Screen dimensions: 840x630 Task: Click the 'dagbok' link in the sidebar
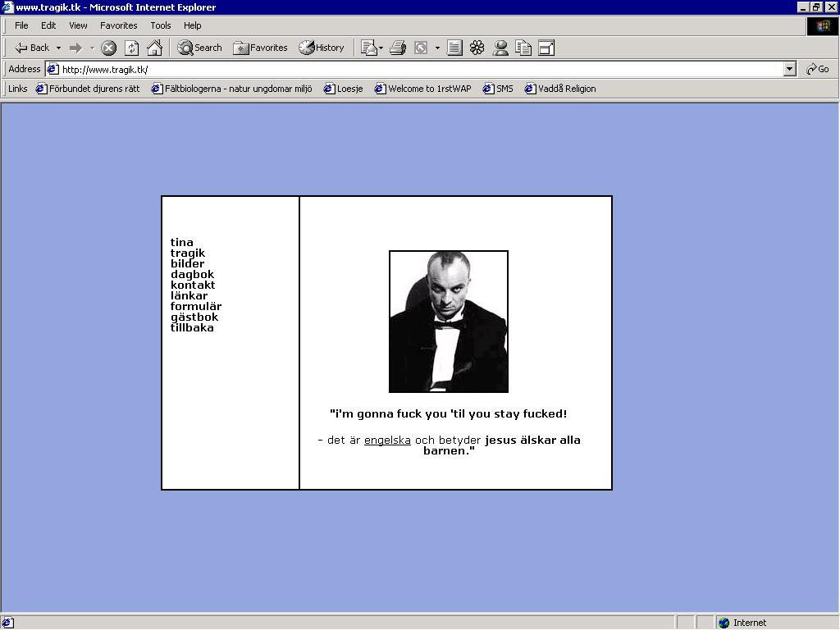[192, 275]
